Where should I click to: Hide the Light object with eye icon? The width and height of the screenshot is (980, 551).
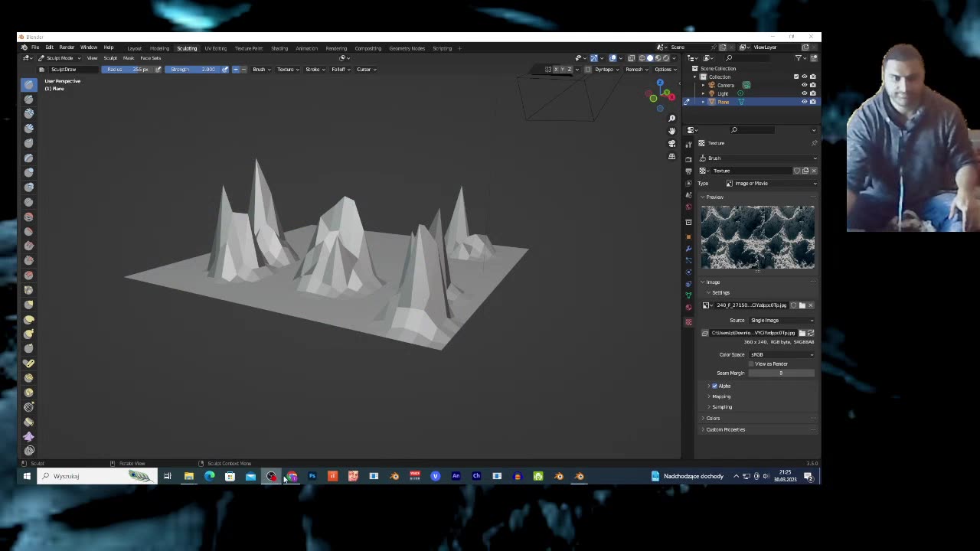pyautogui.click(x=804, y=93)
